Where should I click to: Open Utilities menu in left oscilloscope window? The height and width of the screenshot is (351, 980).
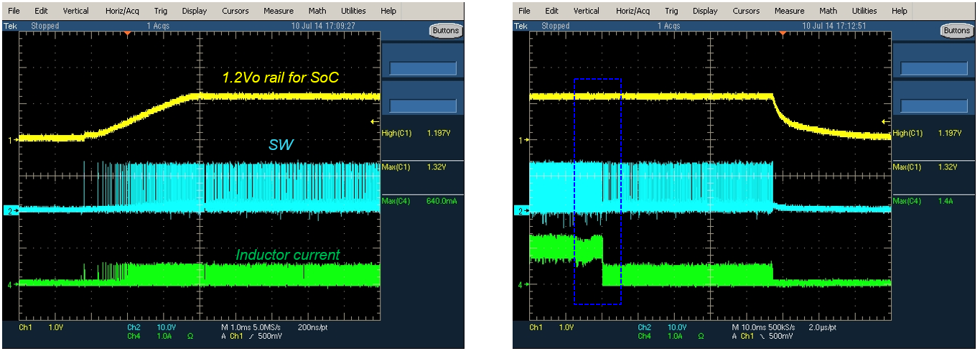[354, 11]
